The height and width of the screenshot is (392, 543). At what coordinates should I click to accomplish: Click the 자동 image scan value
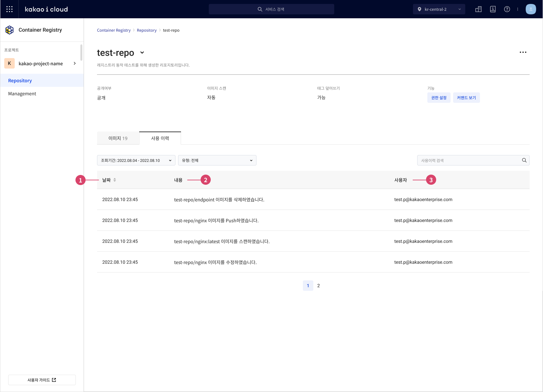[x=211, y=97]
